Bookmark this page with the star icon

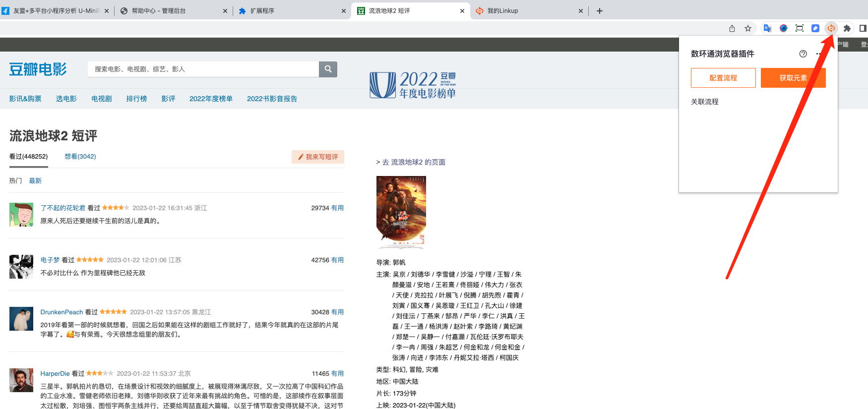tap(748, 28)
